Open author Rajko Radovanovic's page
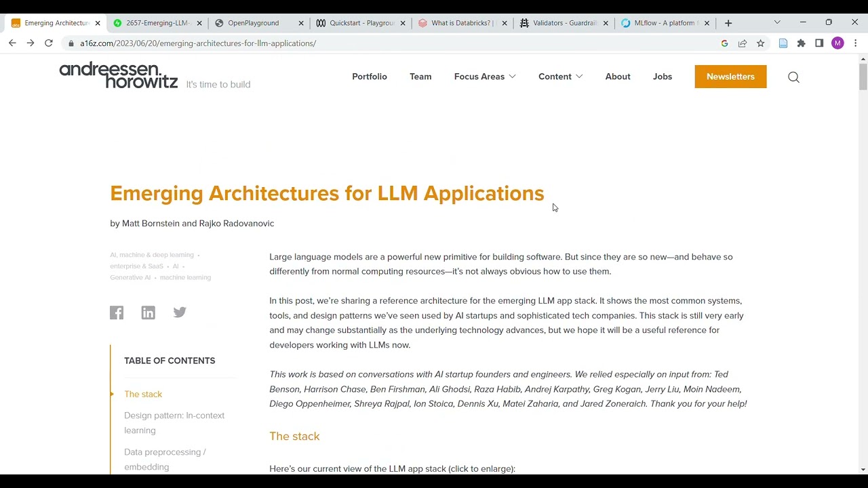The width and height of the screenshot is (868, 488). (x=237, y=224)
